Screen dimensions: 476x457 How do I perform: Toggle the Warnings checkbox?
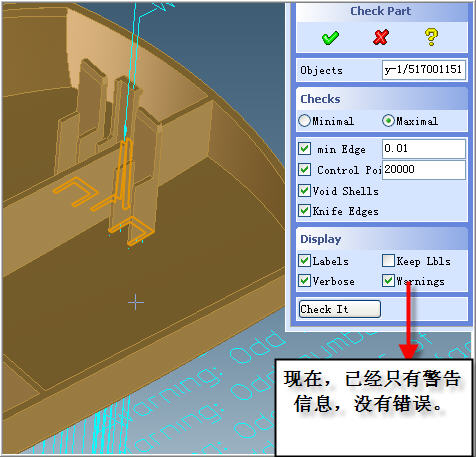click(x=388, y=281)
